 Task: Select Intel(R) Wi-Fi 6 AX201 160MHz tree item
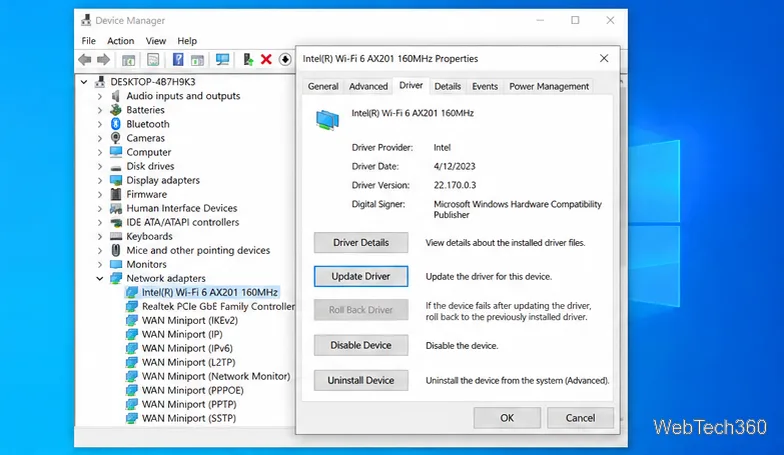[x=209, y=292]
